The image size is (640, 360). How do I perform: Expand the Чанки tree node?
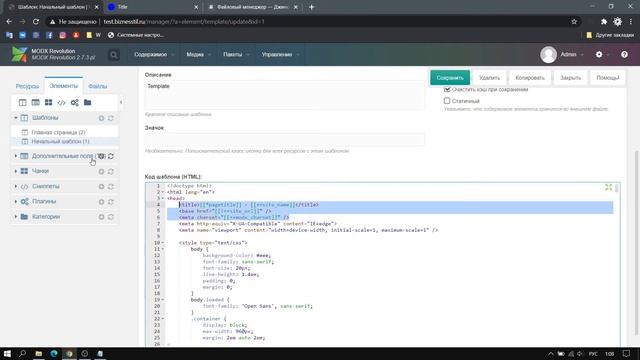click(16, 171)
